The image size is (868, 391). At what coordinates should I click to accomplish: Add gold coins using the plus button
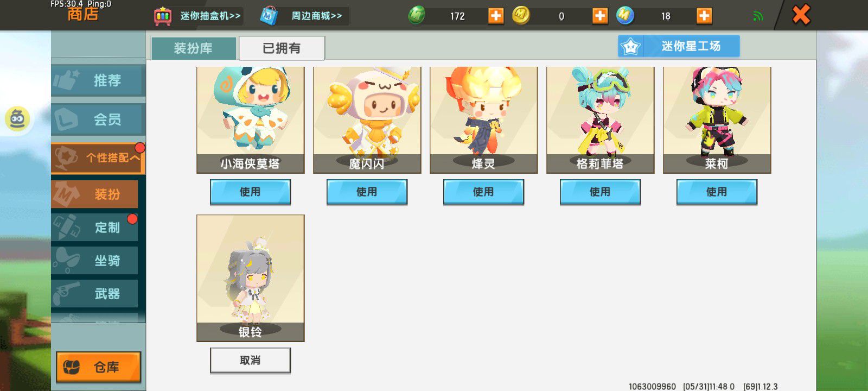point(600,16)
